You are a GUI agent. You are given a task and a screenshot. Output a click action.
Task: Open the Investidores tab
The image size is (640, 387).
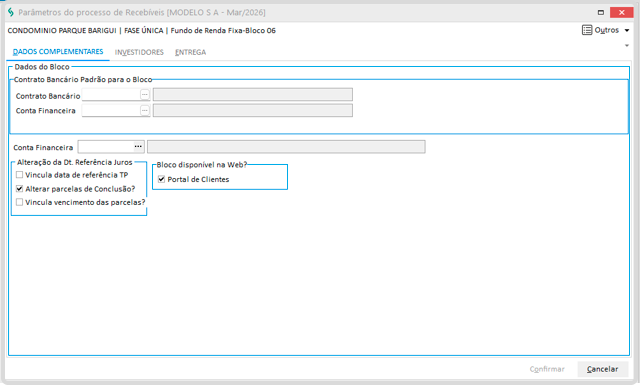coord(139,52)
